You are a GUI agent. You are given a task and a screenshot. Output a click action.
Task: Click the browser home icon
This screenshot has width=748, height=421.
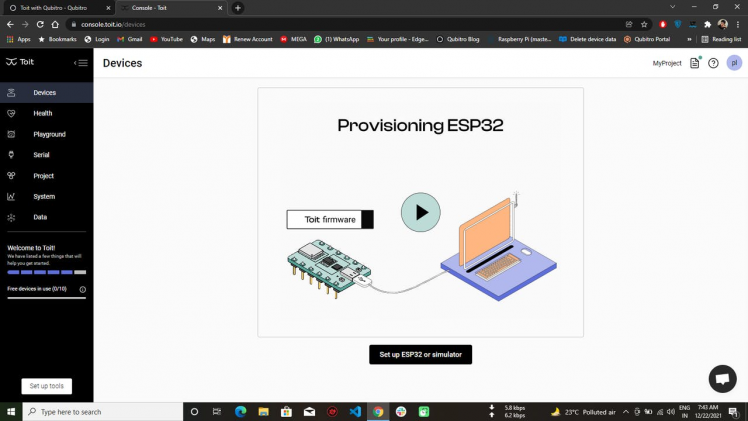pos(55,24)
